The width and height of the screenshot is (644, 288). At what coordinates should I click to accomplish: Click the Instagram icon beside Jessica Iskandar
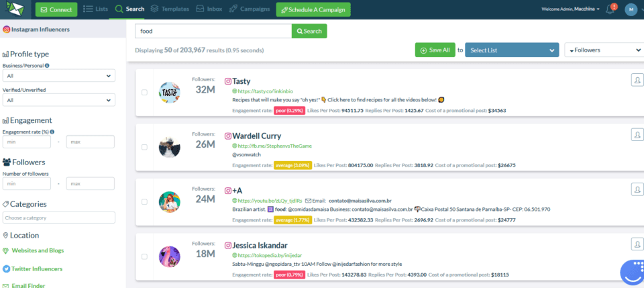[228, 245]
